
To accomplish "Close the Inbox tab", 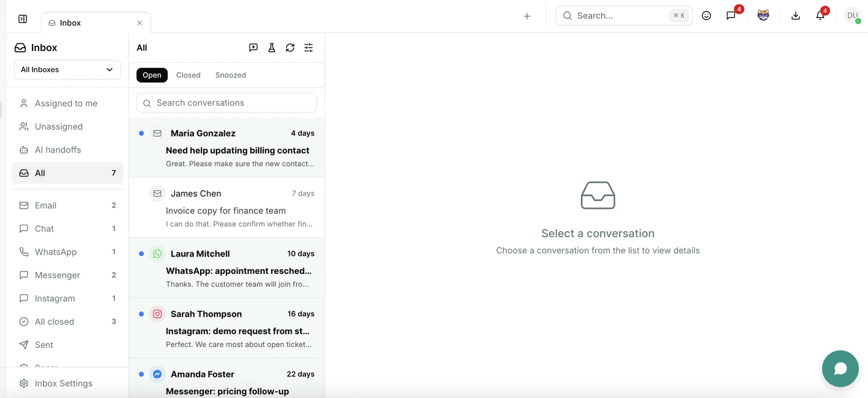I will point(140,23).
